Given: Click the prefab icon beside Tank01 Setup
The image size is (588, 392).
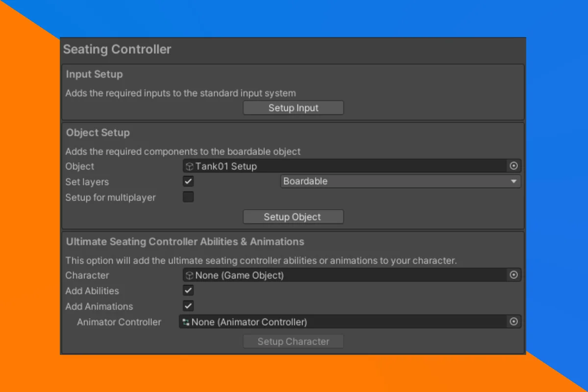Looking at the screenshot, I should tap(189, 166).
